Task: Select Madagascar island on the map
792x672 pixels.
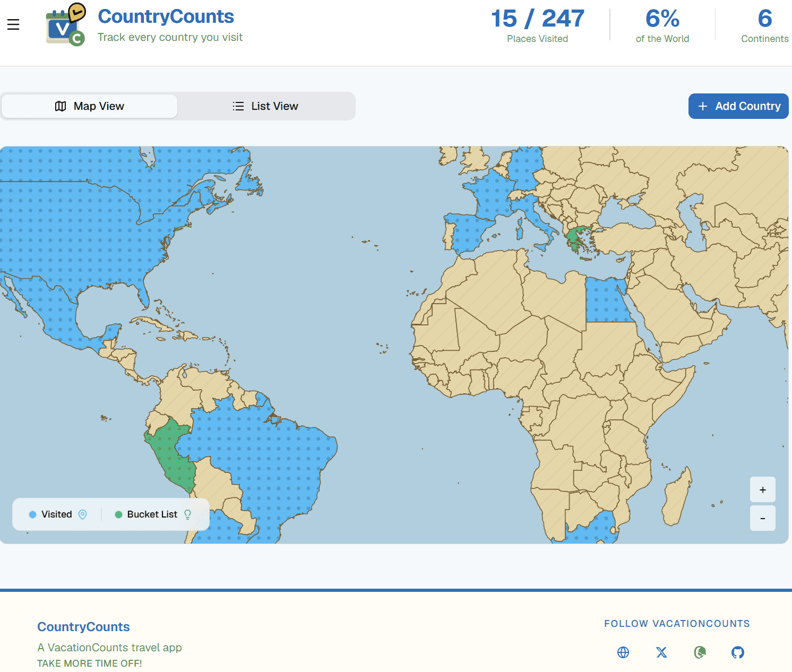Action: click(x=678, y=496)
